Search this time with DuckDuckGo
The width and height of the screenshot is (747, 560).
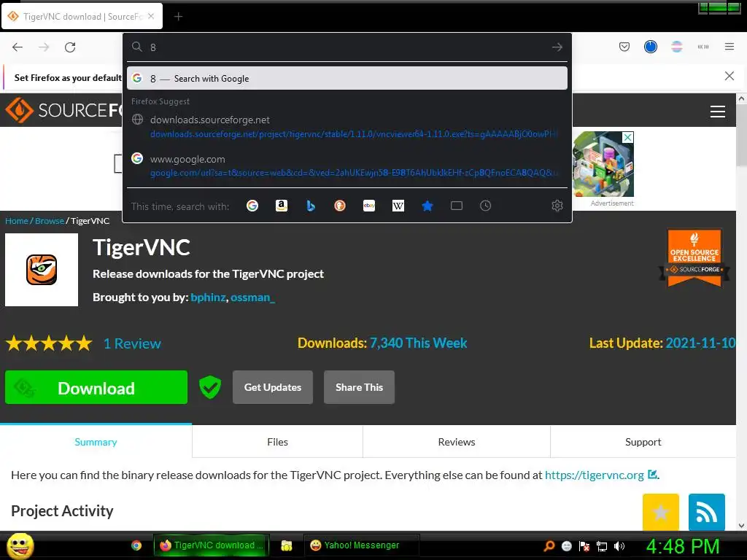(340, 206)
